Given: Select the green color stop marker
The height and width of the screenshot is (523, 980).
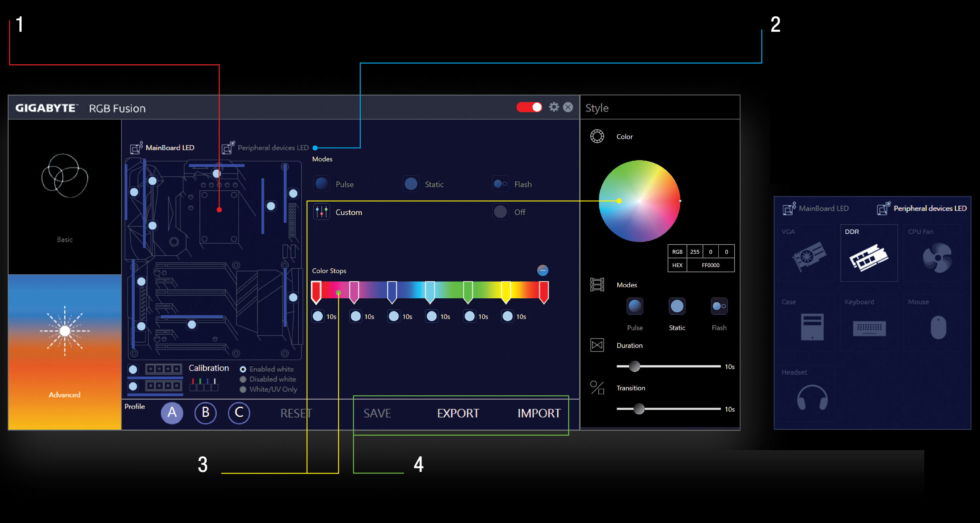Looking at the screenshot, I should coord(468,292).
